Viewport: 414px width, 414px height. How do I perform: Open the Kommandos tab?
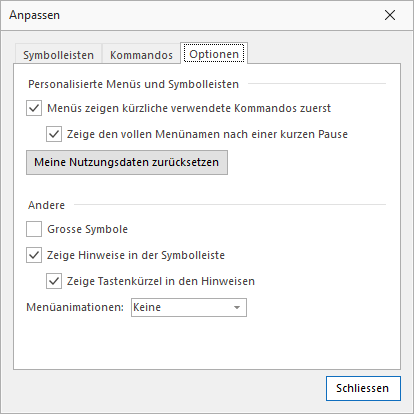tap(141, 55)
